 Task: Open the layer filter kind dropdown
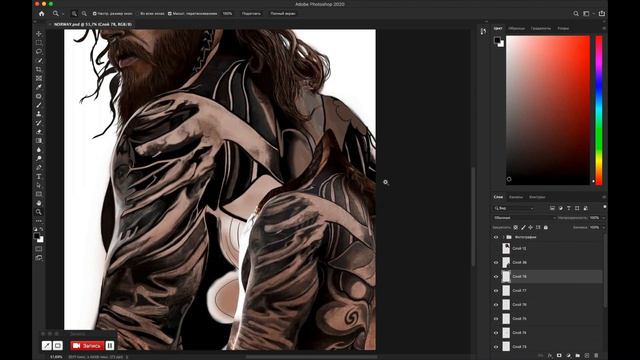coord(513,208)
